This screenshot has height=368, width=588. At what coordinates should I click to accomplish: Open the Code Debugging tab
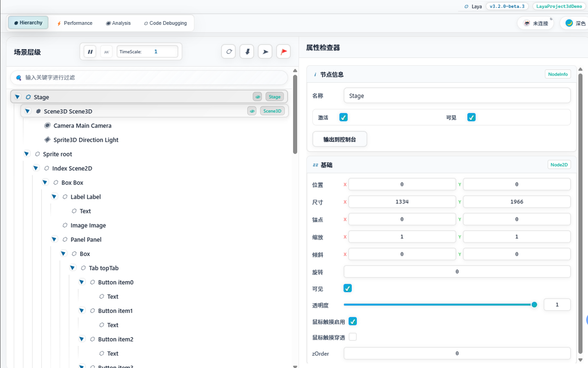tap(165, 23)
